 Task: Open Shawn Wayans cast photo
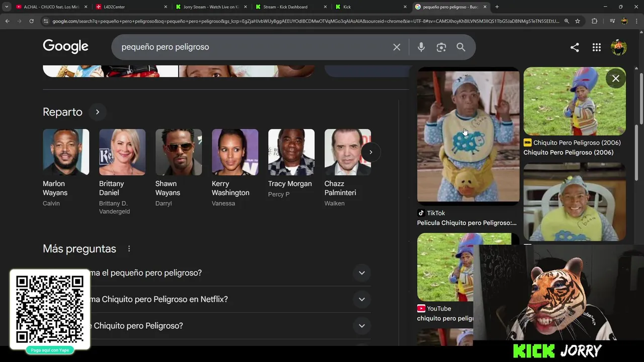179,152
